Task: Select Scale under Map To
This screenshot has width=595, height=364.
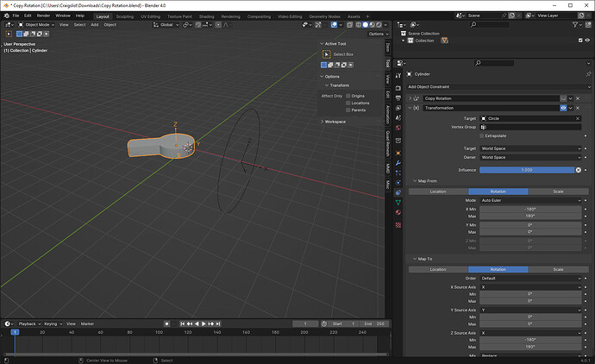Action: pyautogui.click(x=558, y=269)
